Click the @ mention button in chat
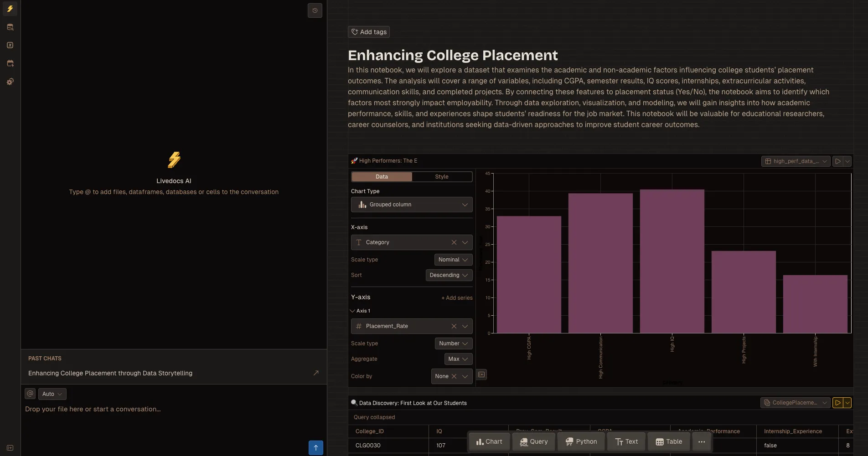 click(x=30, y=394)
